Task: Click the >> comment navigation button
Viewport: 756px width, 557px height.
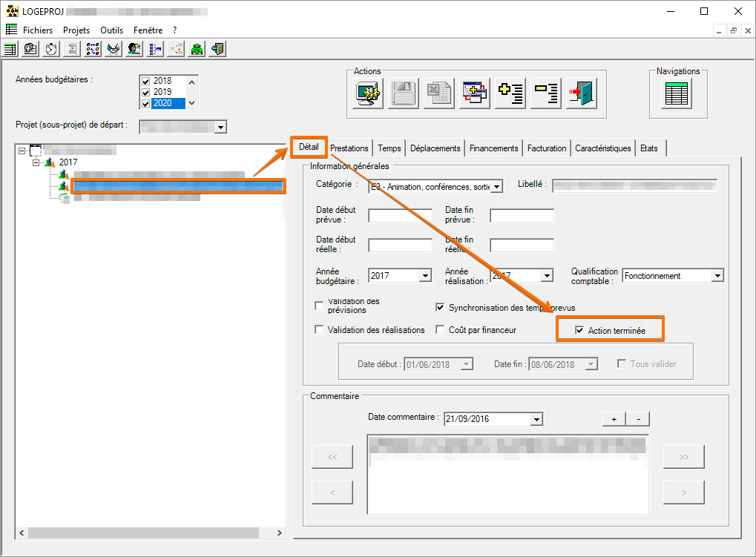Action: click(x=683, y=458)
